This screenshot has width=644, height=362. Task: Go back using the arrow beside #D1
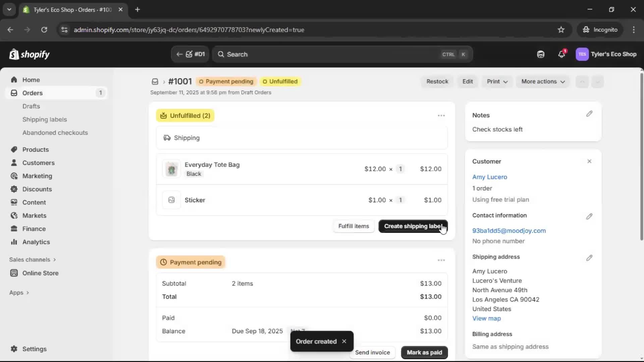(180, 54)
